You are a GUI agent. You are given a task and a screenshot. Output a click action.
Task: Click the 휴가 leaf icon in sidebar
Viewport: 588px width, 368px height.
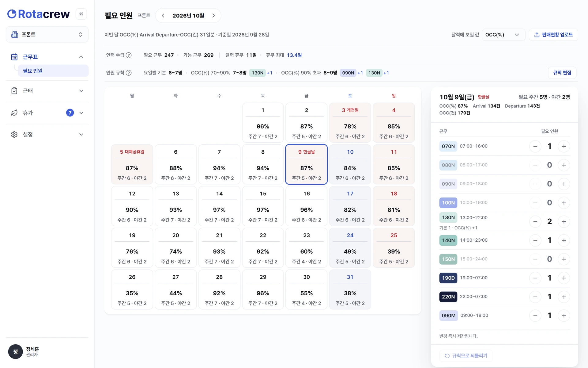tap(14, 113)
